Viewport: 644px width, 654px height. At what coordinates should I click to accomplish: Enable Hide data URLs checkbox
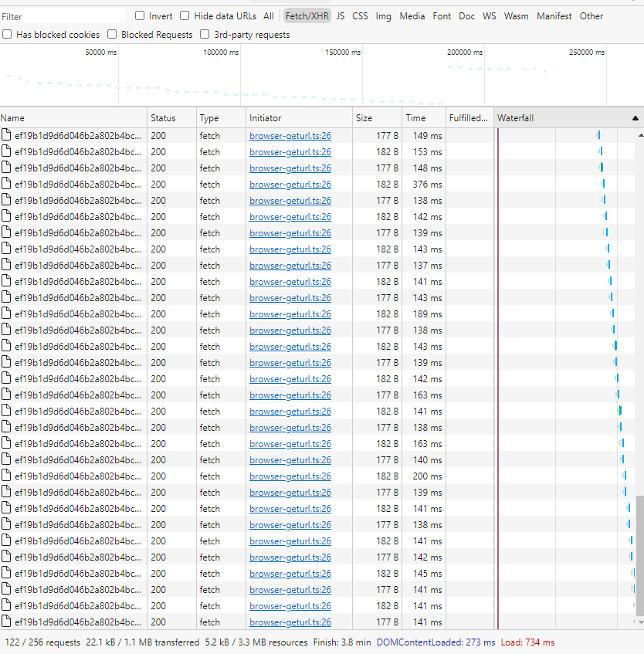point(185,16)
